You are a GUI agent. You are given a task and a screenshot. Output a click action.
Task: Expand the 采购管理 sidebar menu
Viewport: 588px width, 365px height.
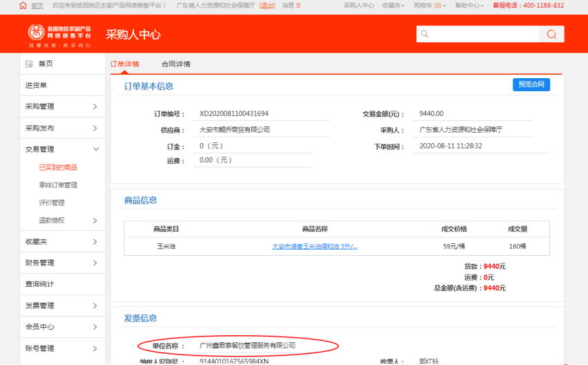[x=95, y=106]
